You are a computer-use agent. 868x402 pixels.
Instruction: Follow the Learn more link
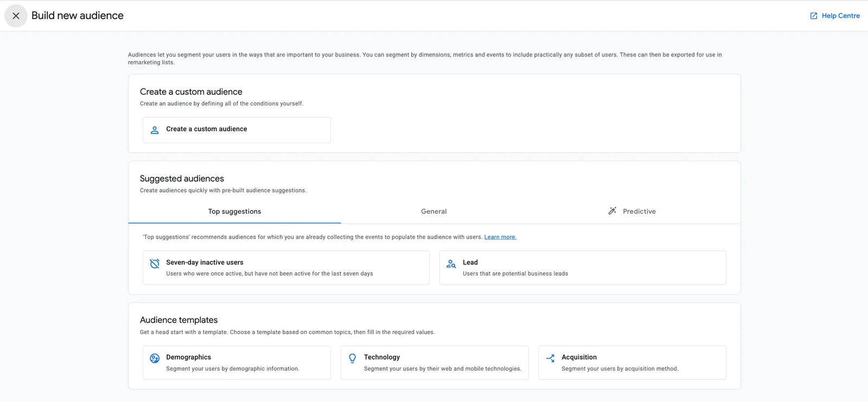click(x=500, y=237)
